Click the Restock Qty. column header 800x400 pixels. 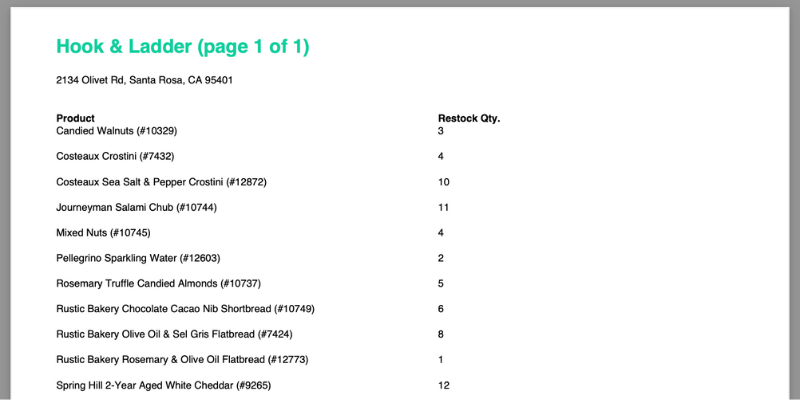point(469,119)
